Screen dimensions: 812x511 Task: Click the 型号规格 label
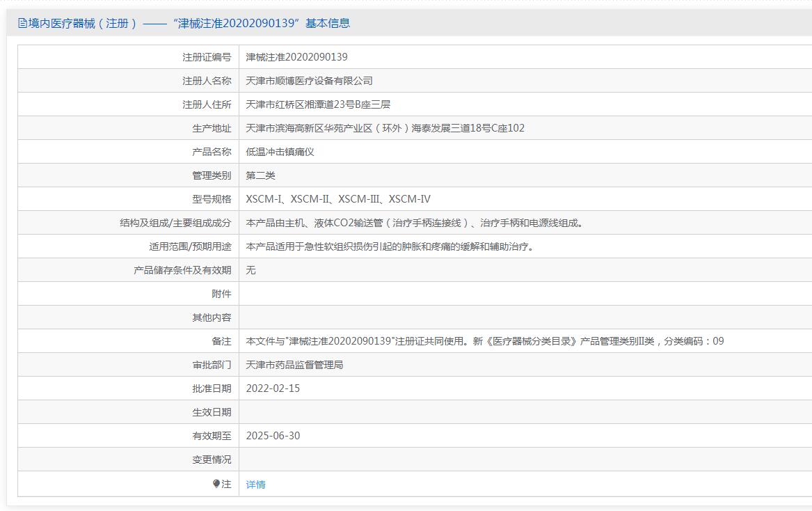pos(212,199)
